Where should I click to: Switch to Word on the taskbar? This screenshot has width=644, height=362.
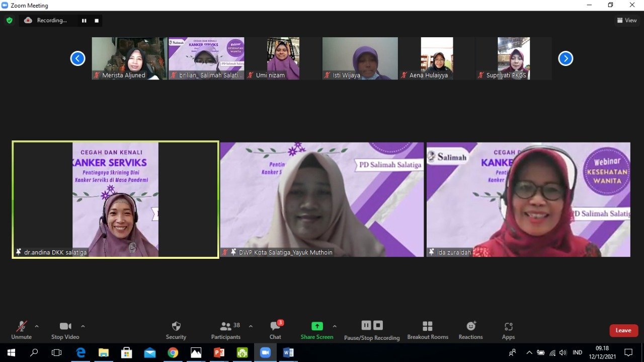tap(288, 352)
